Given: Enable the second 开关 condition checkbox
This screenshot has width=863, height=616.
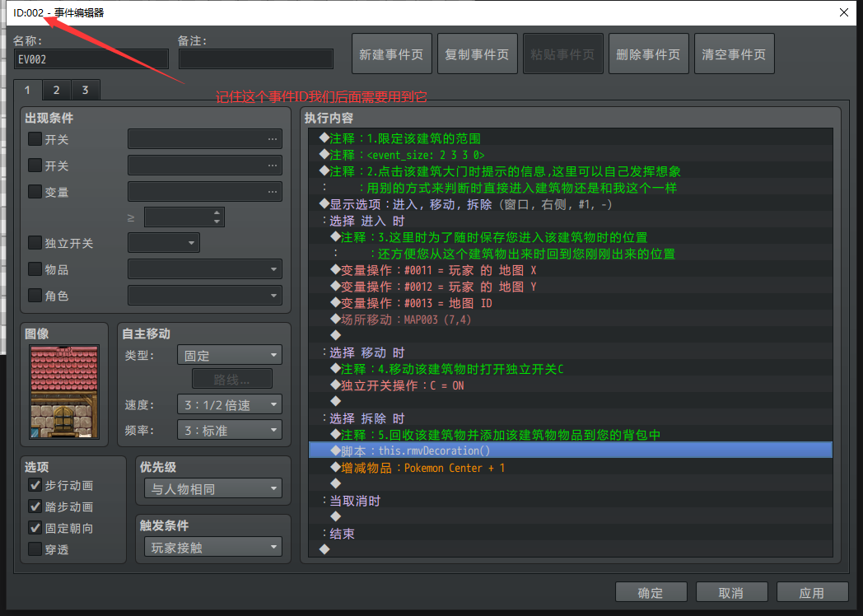Looking at the screenshot, I should (x=35, y=166).
